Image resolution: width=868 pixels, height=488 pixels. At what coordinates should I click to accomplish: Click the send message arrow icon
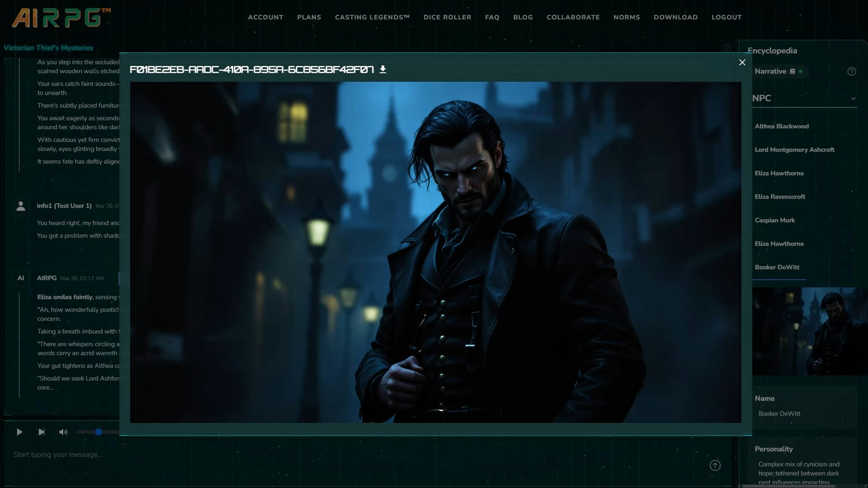pyautogui.click(x=715, y=465)
